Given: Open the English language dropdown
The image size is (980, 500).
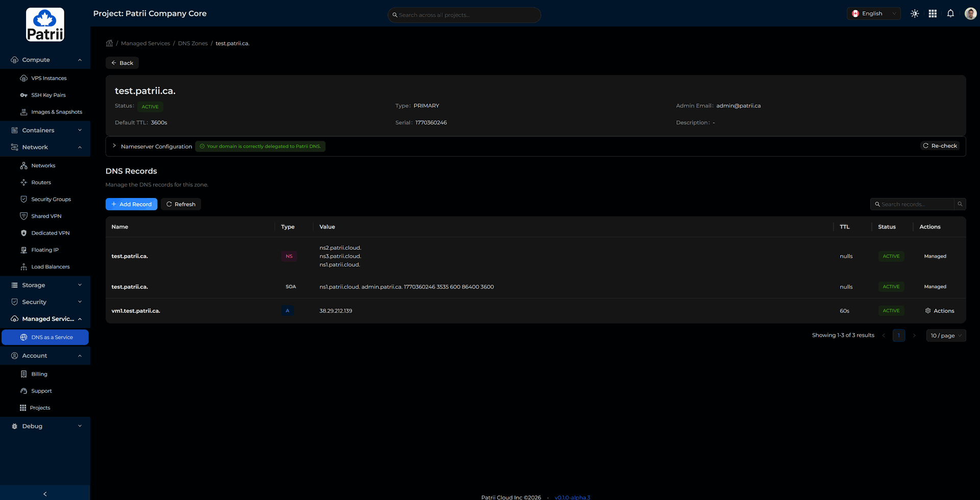Looking at the screenshot, I should click(873, 14).
